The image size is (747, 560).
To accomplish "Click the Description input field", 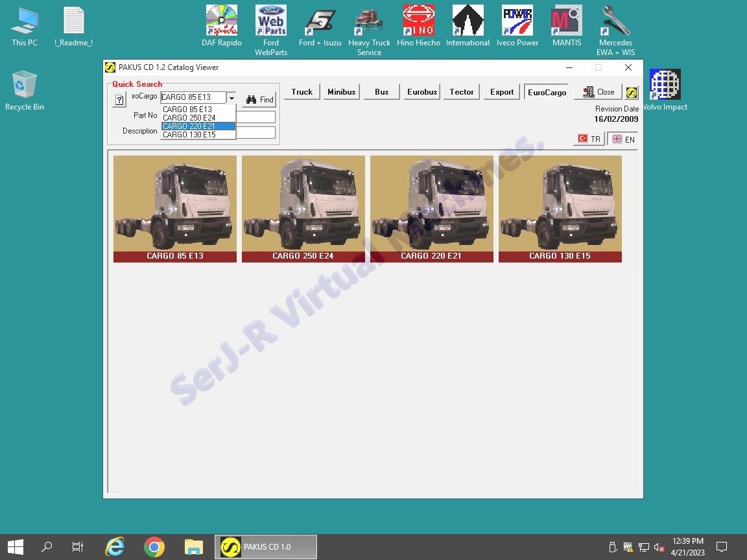I will [x=256, y=132].
